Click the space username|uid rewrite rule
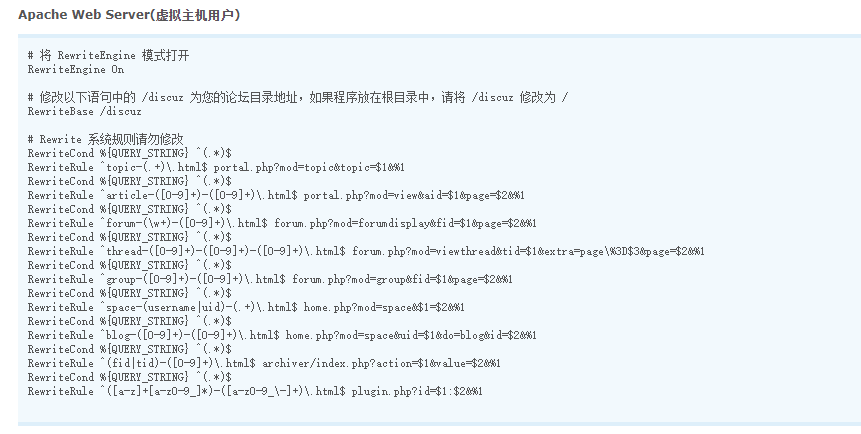This screenshot has width=861, height=434. pos(246,308)
